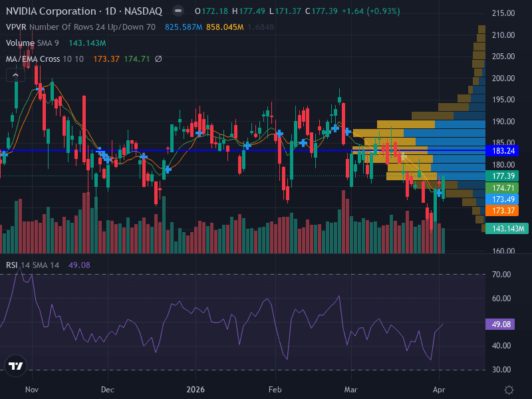This screenshot has height=399, width=532.
Task: Click the 173.49 blue price label
Action: point(503,199)
